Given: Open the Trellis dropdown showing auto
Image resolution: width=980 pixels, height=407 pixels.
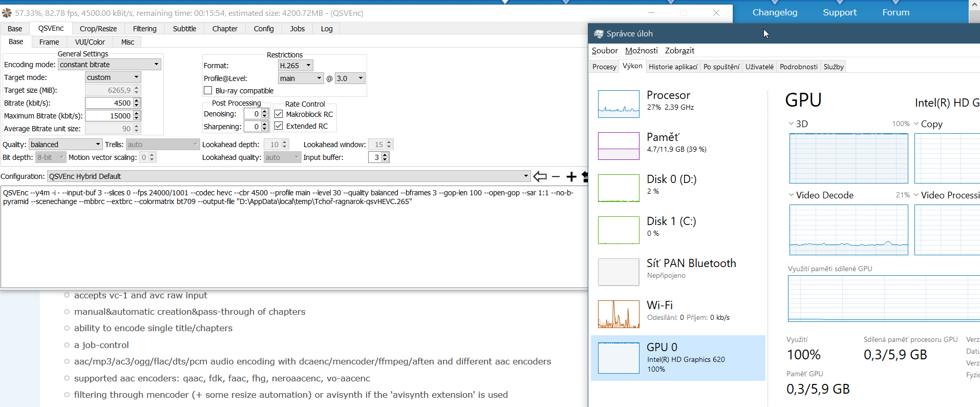Looking at the screenshot, I should (162, 145).
